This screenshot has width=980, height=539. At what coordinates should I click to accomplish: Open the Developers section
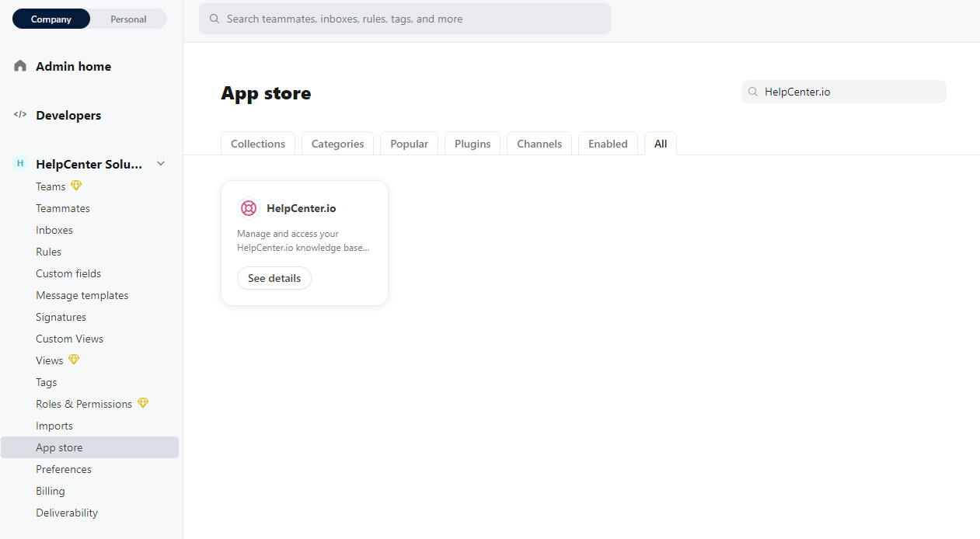(68, 115)
